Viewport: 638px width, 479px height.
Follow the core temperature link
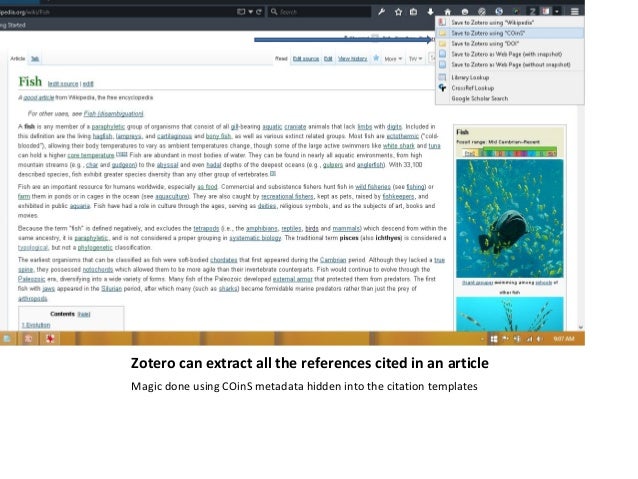91,155
